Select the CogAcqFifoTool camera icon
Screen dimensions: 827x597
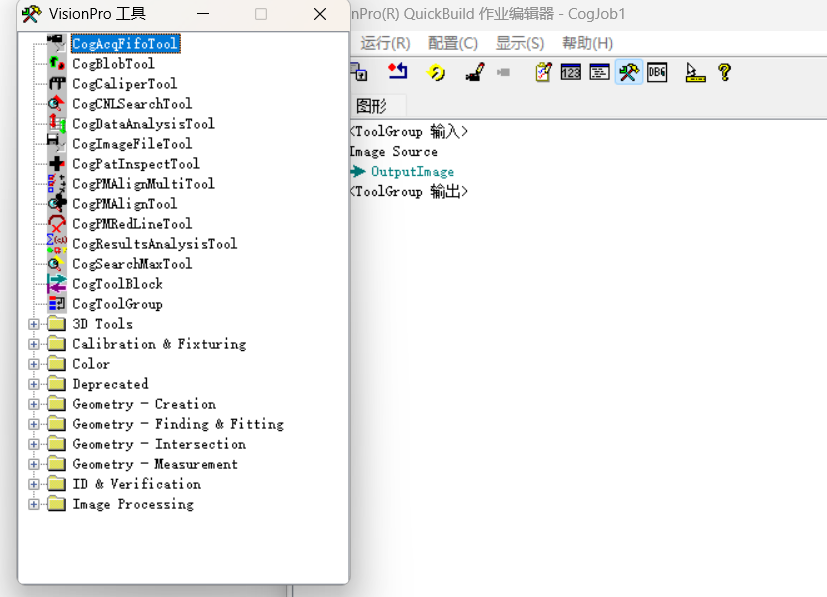tap(56, 43)
